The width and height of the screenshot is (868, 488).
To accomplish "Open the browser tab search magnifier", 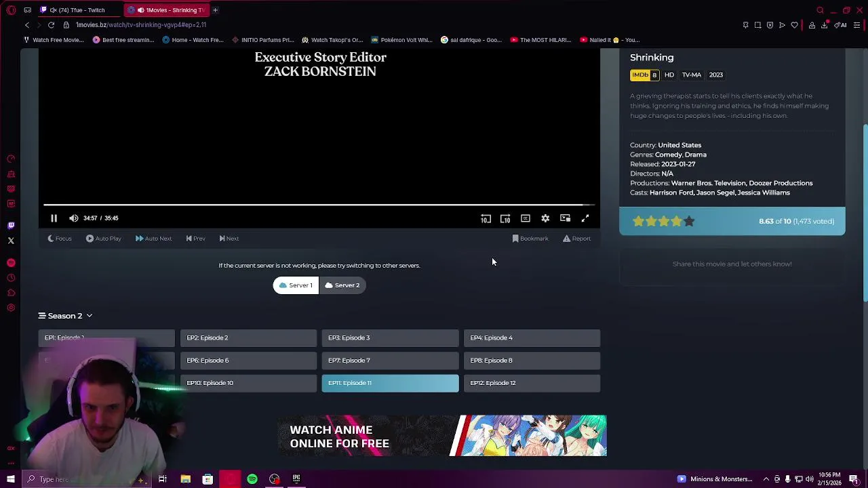I will click(x=820, y=10).
